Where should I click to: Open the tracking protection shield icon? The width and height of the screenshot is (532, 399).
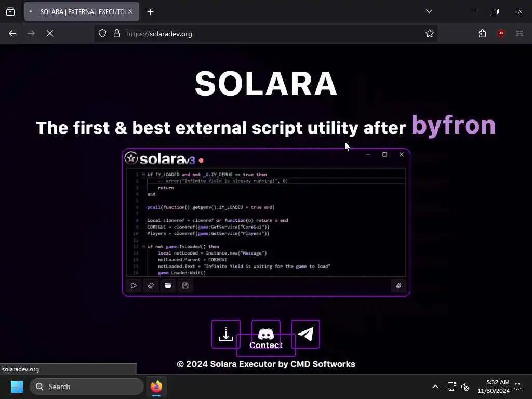pyautogui.click(x=102, y=34)
